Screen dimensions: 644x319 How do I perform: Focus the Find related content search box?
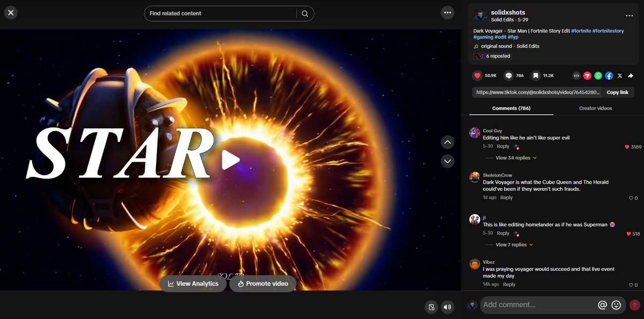click(221, 13)
